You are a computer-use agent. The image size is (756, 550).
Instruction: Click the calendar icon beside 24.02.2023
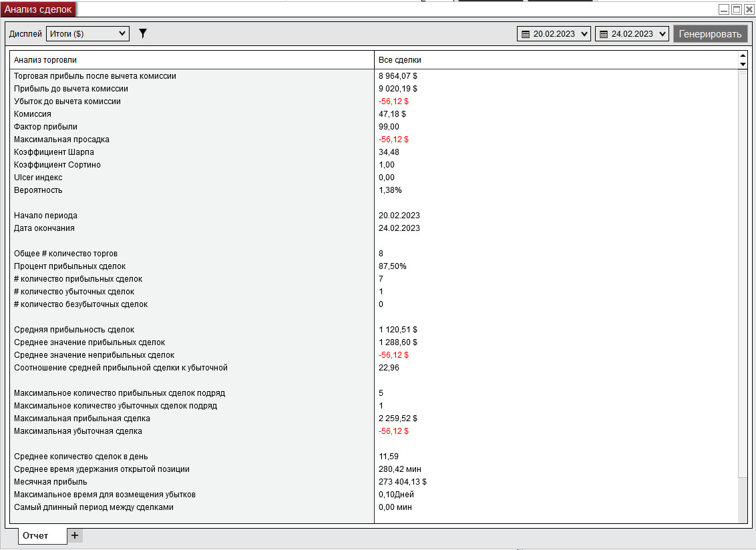click(x=603, y=34)
